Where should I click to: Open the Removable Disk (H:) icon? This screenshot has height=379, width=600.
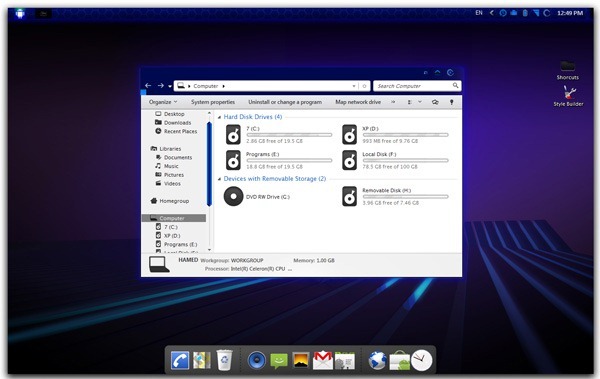coord(349,196)
